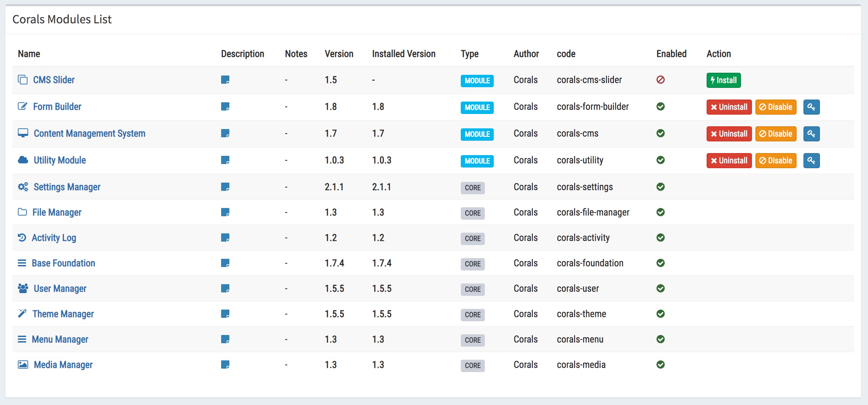This screenshot has width=868, height=405.
Task: Open the User Manager link
Action: [x=60, y=289]
